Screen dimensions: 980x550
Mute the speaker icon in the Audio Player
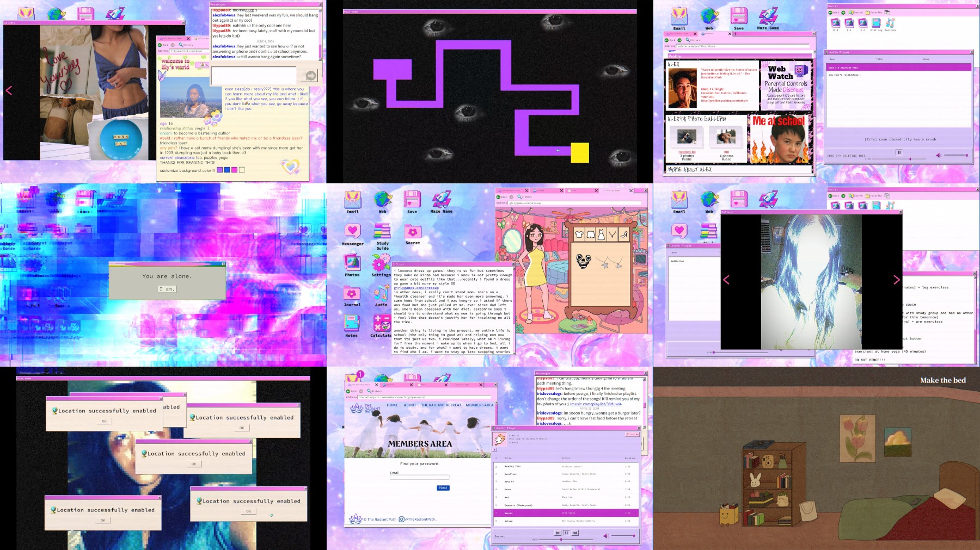coord(938,156)
